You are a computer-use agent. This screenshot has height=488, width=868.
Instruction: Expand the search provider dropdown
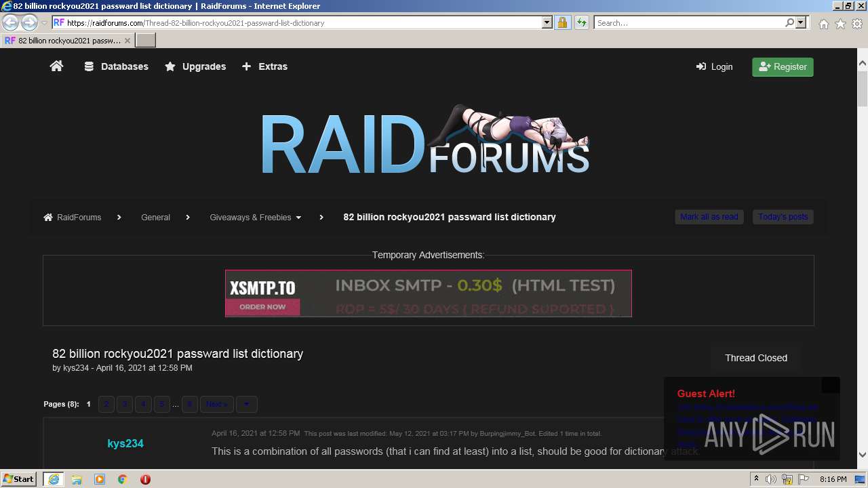tap(801, 22)
